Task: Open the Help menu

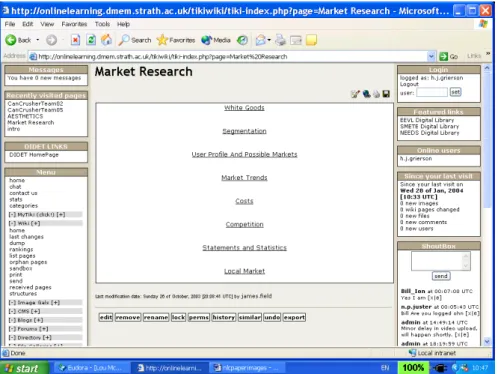Action: point(123,24)
